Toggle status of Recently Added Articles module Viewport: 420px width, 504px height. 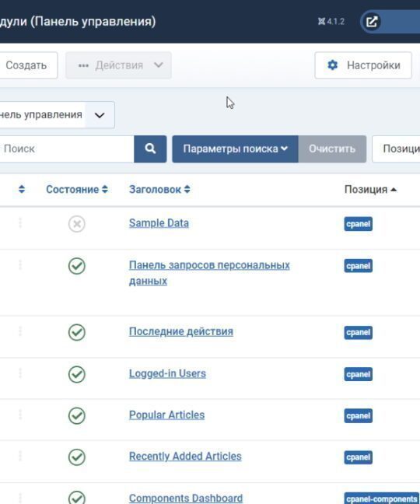tap(77, 457)
